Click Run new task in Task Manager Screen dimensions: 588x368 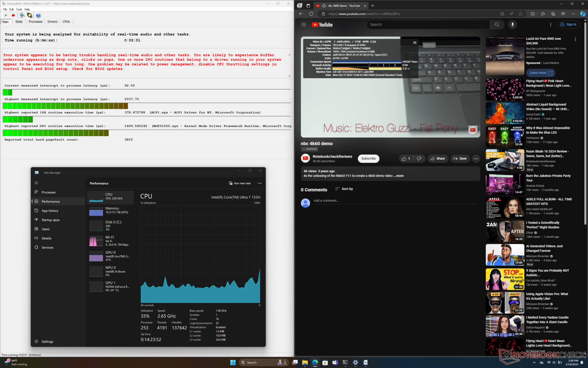[x=240, y=183]
